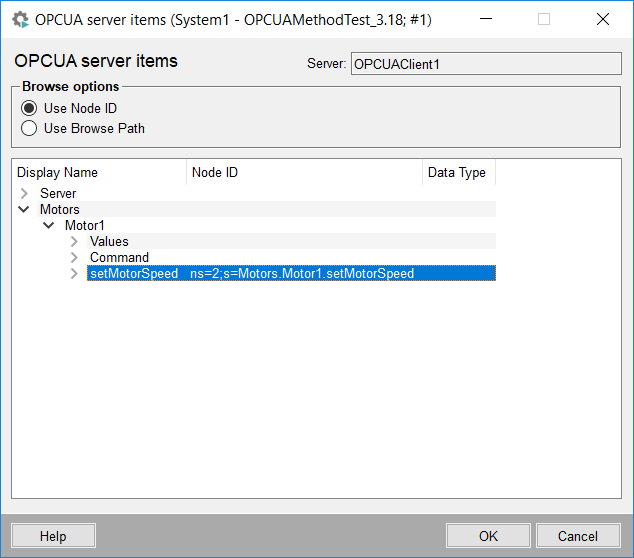Click the Data Type column header
The height and width of the screenshot is (558, 634).
click(x=458, y=172)
